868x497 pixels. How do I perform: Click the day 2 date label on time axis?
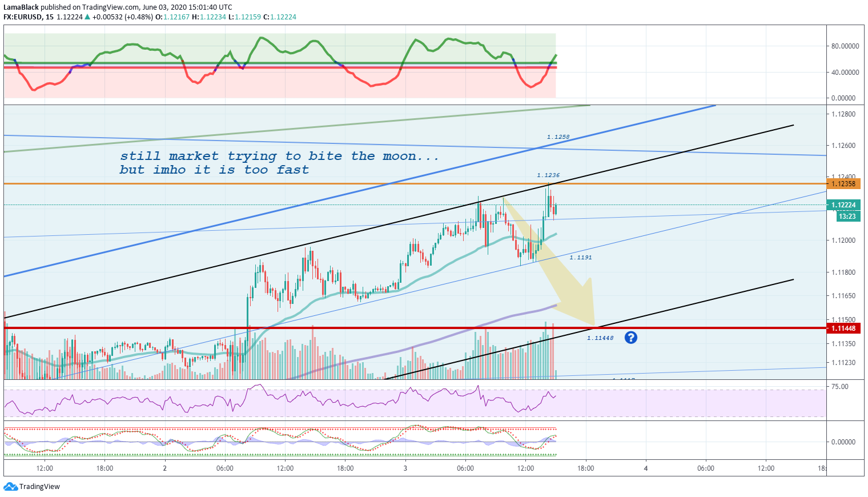(x=164, y=468)
